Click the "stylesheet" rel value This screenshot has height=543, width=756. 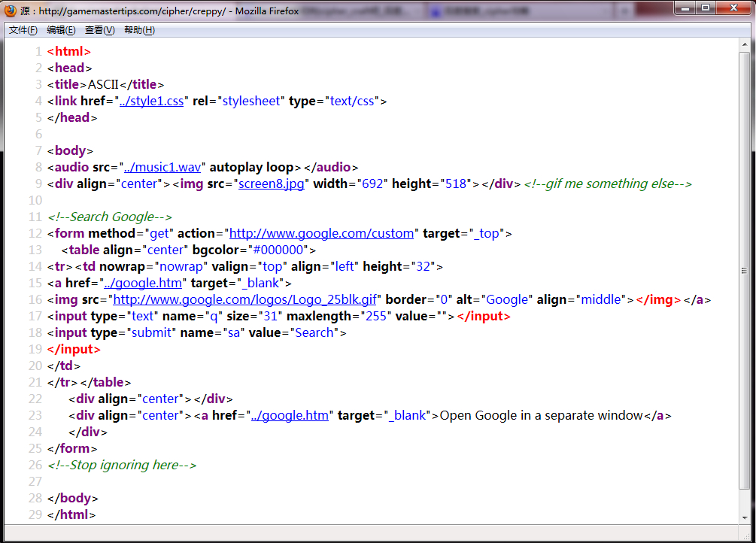tap(250, 102)
